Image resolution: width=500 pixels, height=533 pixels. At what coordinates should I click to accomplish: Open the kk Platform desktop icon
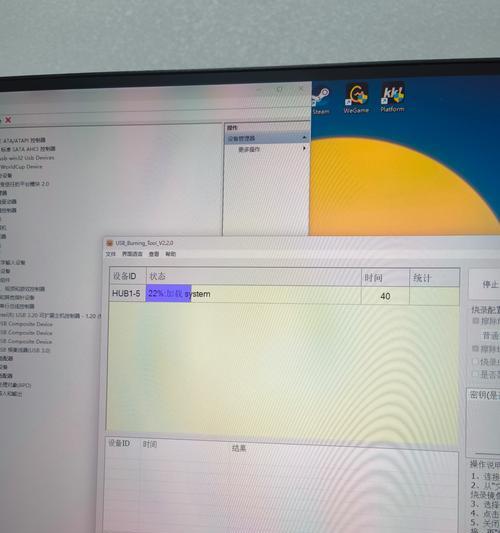pos(393,97)
